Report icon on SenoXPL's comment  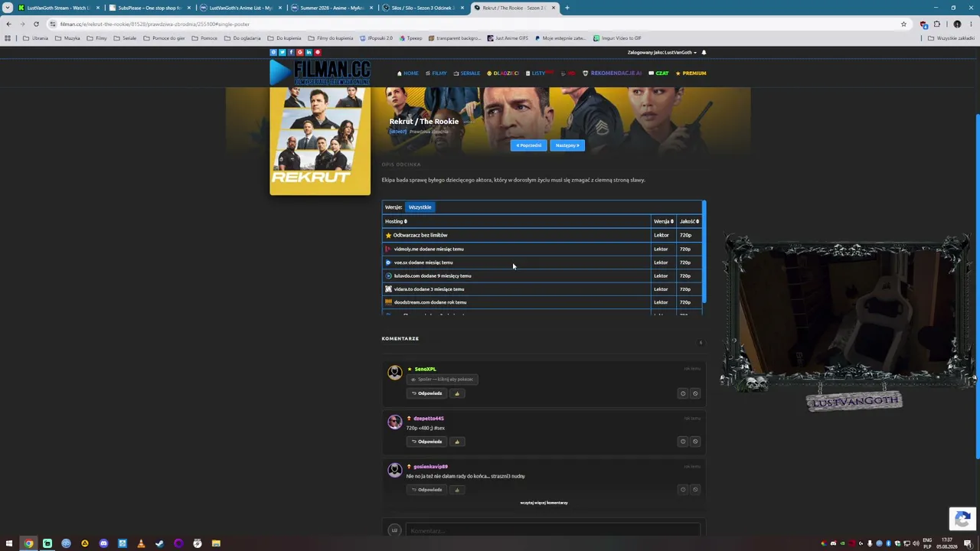click(x=683, y=393)
